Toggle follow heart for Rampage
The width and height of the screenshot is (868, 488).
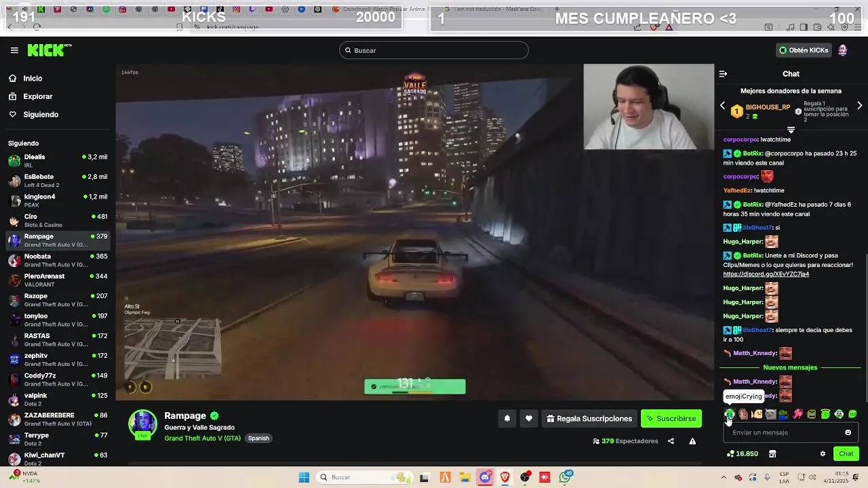pyautogui.click(x=529, y=418)
